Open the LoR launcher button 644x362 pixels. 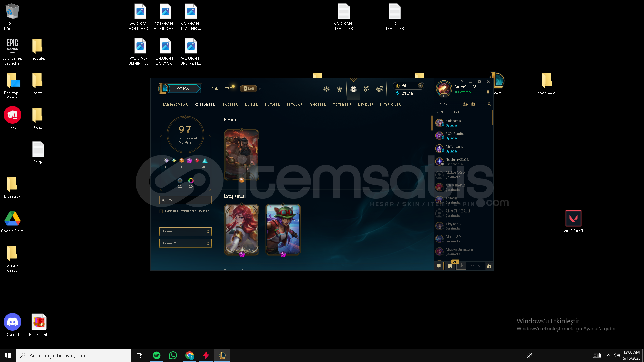click(x=249, y=89)
